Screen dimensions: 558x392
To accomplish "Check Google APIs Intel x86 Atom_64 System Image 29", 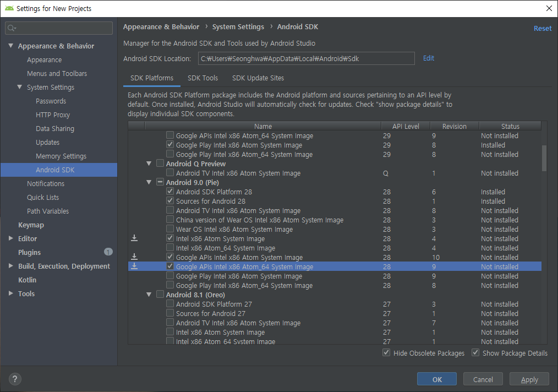I will tap(170, 135).
